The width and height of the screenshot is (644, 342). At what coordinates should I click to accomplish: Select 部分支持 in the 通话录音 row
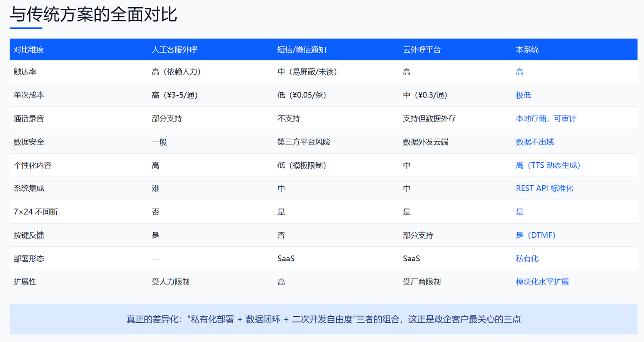[167, 118]
